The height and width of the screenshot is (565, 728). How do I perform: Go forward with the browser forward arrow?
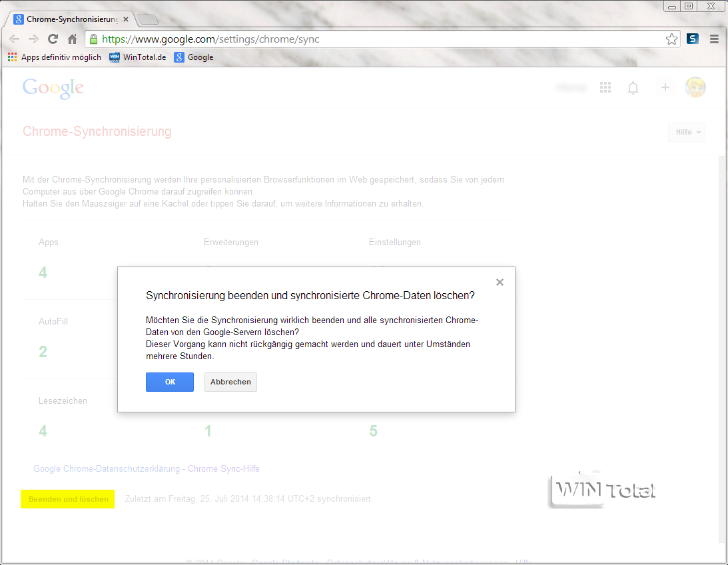[33, 39]
